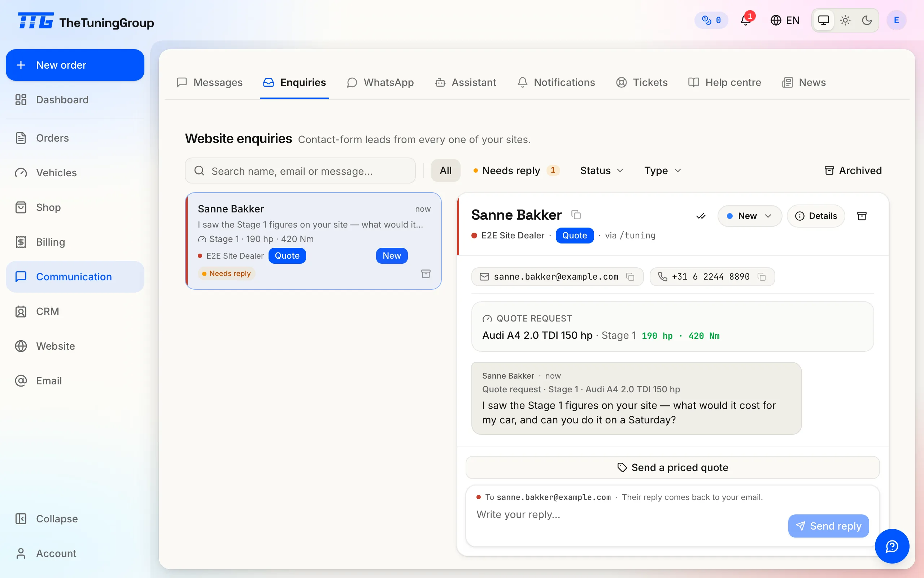
Task: Open the EN language selector
Action: pyautogui.click(x=785, y=20)
